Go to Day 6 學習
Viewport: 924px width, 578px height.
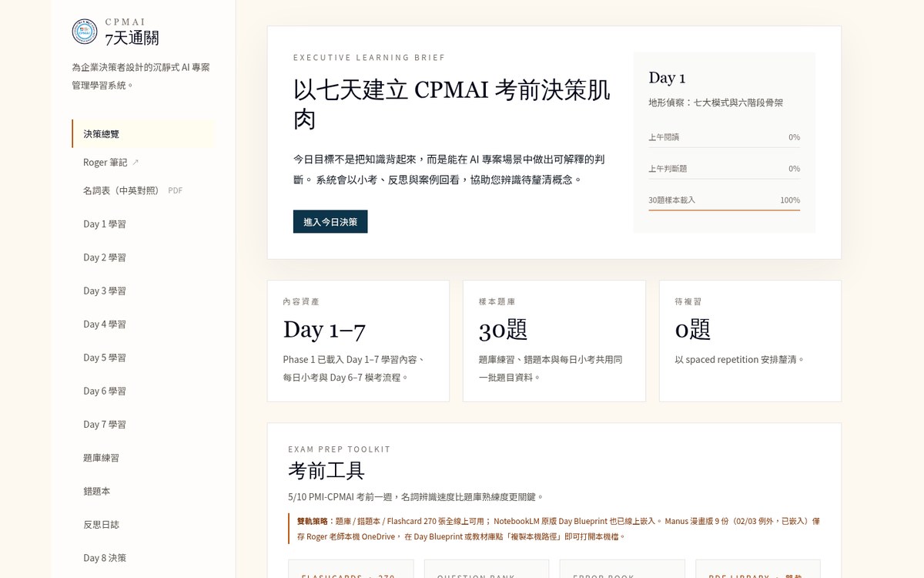tap(143, 391)
